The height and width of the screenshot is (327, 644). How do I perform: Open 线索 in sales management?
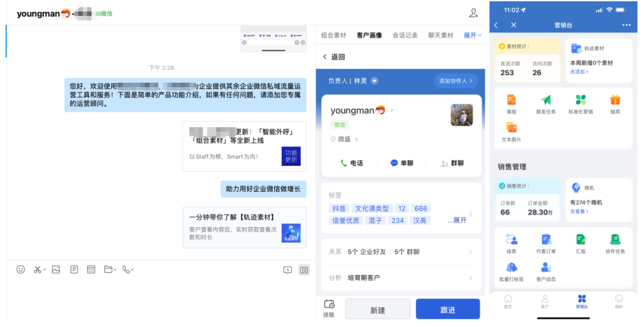coord(511,244)
